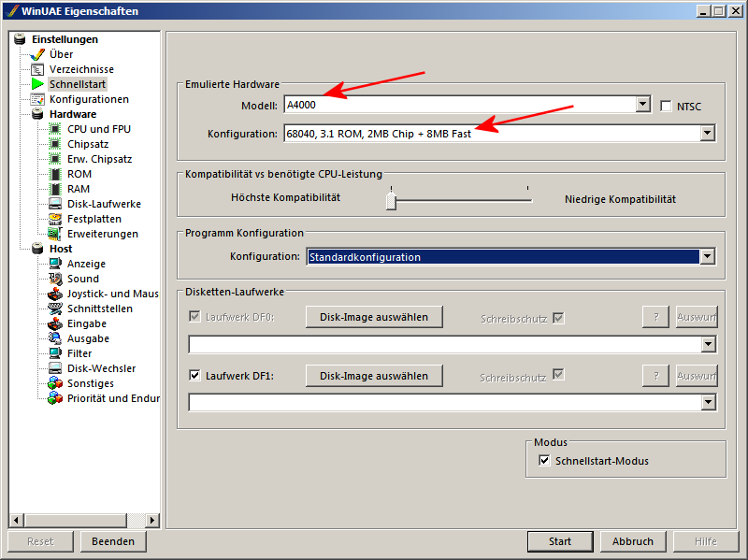This screenshot has height=560, width=748.
Task: Click the Konfigurationen list icon
Action: pos(37,99)
